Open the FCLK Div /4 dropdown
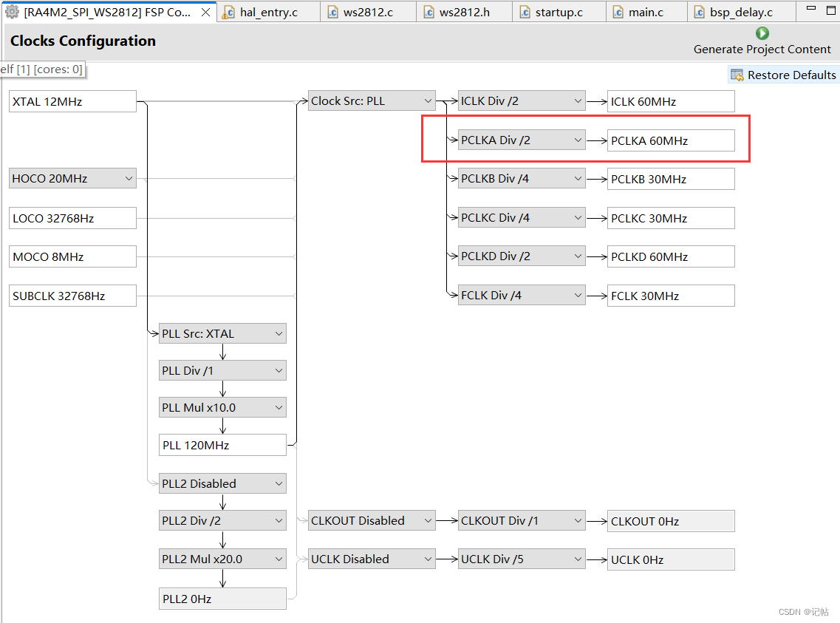Screen dimensions: 840x623 [x=522, y=295]
